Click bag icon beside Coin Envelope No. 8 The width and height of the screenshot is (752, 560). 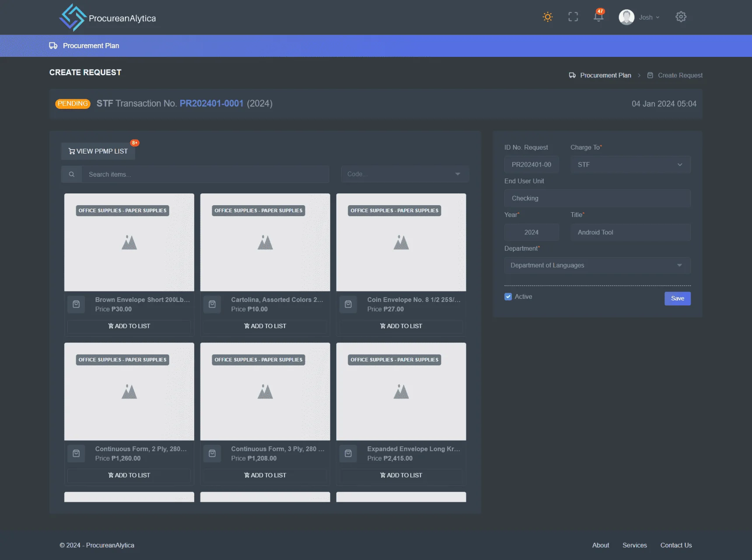pyautogui.click(x=348, y=304)
